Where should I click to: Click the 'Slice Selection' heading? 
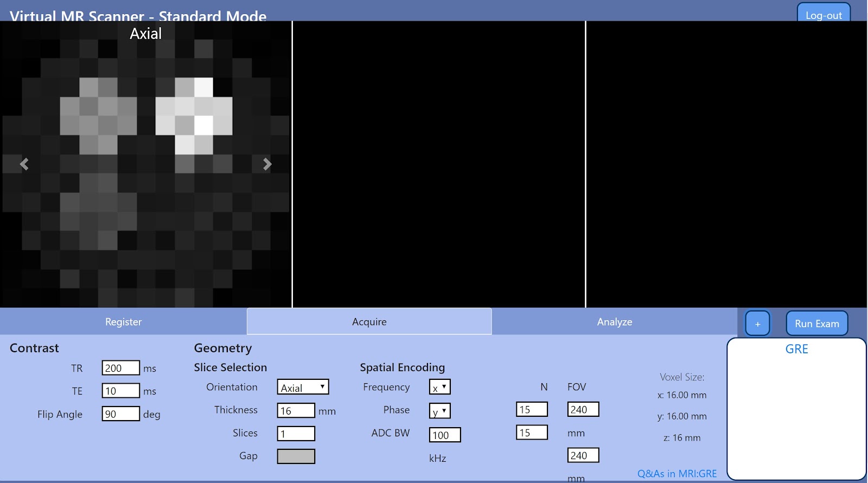click(231, 367)
